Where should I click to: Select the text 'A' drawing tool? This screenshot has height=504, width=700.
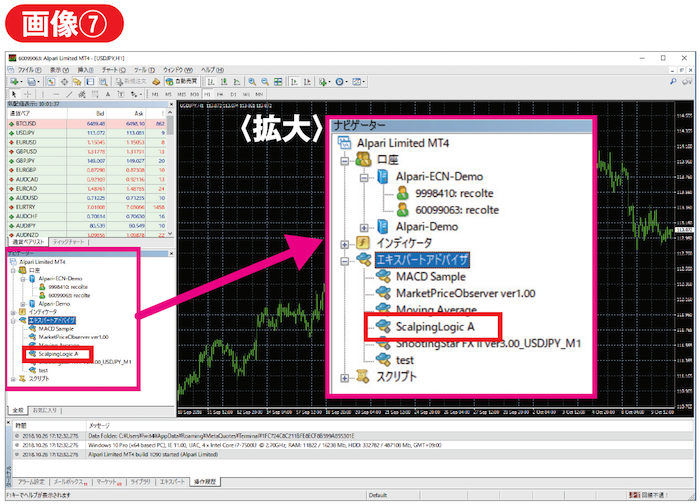pos(108,94)
